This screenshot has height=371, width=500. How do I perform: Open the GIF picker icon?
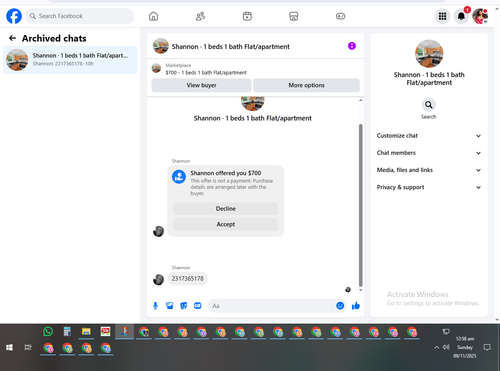tap(198, 306)
